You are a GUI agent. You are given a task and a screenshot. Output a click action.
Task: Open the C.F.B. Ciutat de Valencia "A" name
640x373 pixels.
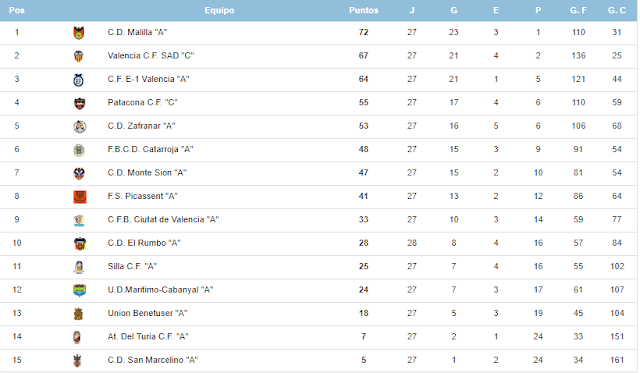click(163, 220)
